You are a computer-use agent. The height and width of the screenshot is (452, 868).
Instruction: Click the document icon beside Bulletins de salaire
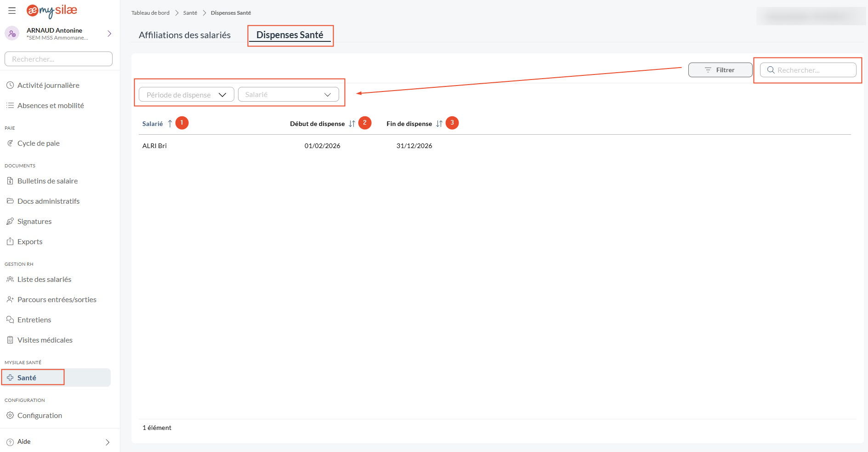click(x=10, y=181)
